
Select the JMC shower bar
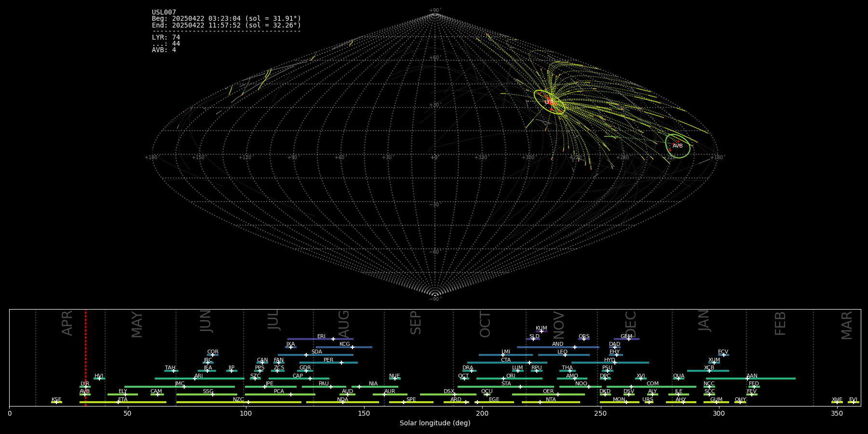pyautogui.click(x=180, y=386)
